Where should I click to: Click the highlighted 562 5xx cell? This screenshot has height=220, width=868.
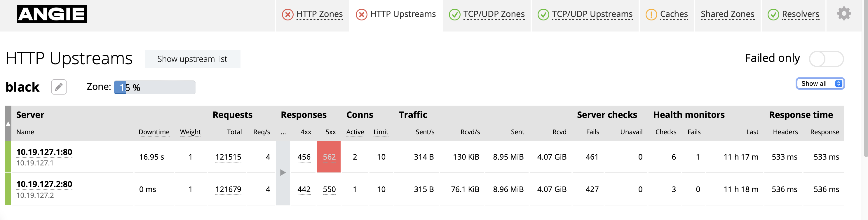(329, 157)
